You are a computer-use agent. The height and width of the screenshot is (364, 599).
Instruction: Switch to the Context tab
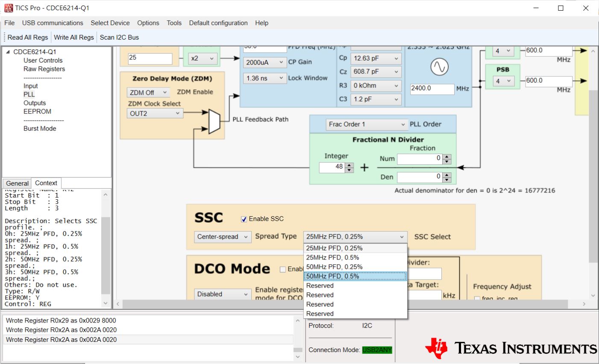(x=46, y=183)
